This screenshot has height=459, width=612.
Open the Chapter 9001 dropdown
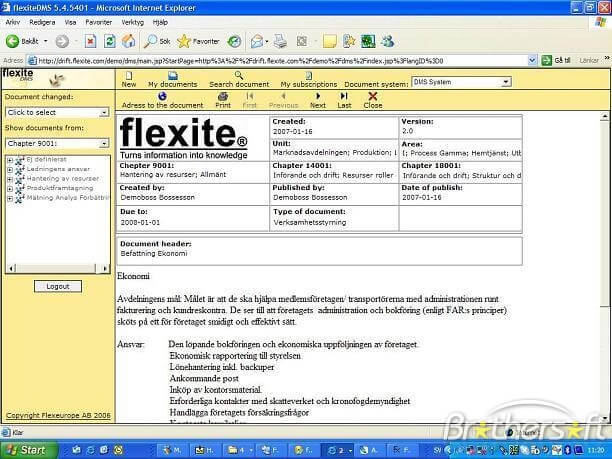104,144
